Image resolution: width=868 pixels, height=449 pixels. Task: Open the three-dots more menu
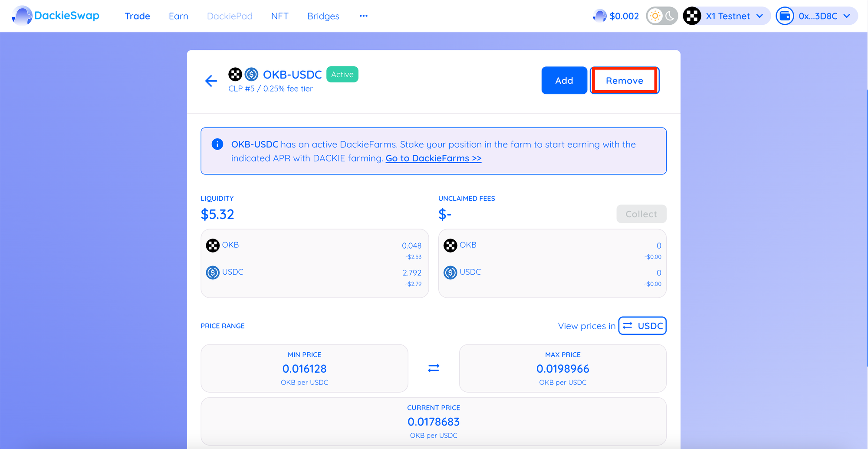364,16
